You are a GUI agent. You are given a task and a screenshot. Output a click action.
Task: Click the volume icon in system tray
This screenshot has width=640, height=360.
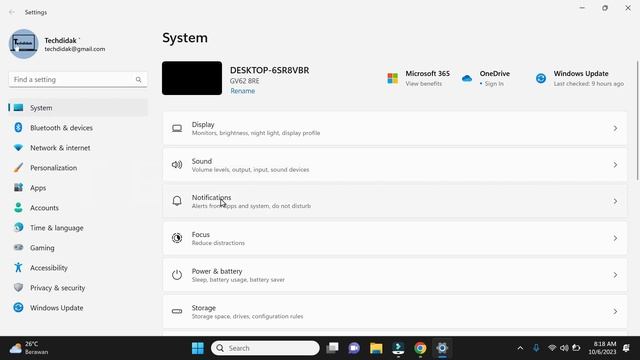(x=564, y=348)
